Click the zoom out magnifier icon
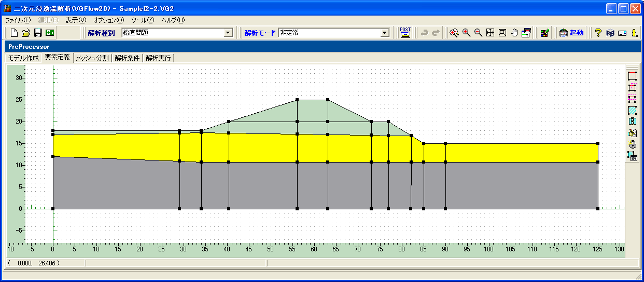This screenshot has width=644, height=282. (x=478, y=33)
